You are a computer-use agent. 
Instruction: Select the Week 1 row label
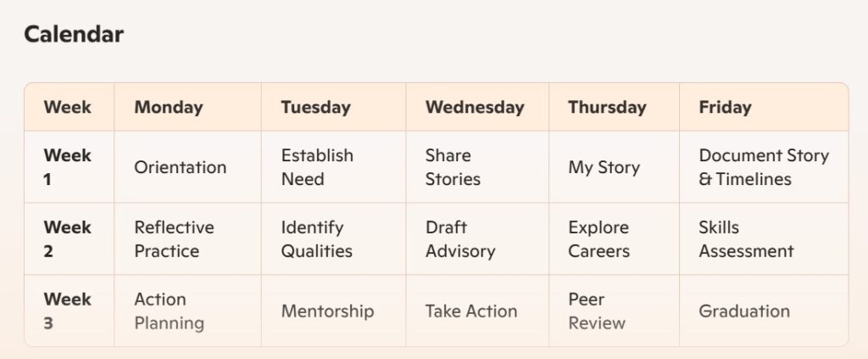click(67, 166)
